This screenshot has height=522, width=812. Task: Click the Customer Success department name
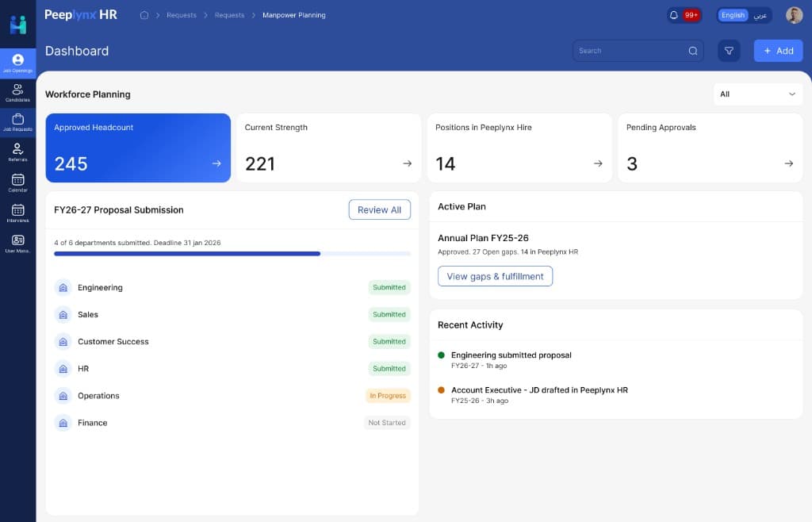113,342
